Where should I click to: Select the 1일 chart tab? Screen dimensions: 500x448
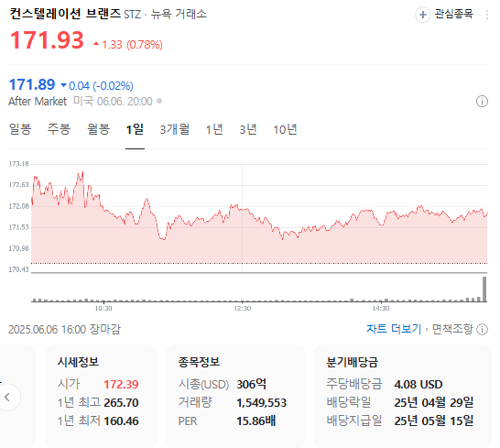click(135, 129)
